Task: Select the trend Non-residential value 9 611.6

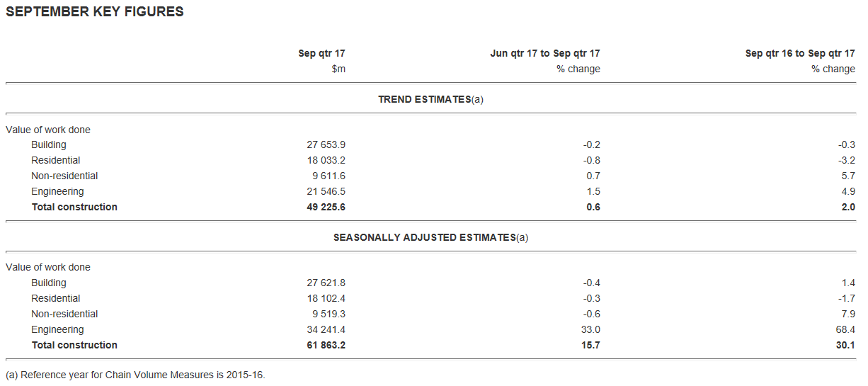Action: [x=329, y=176]
